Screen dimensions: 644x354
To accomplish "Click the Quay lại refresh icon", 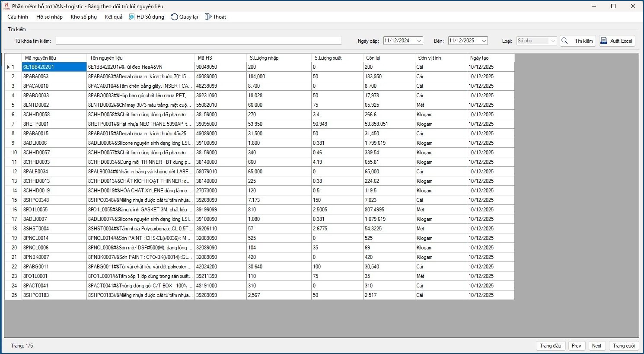I will (x=174, y=17).
